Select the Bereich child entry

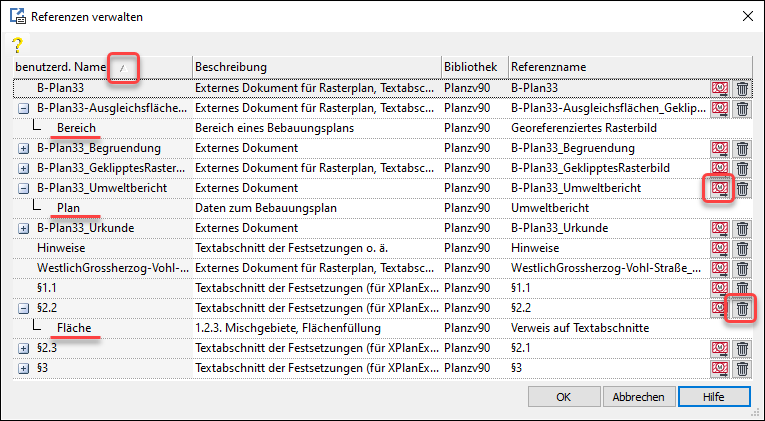pyautogui.click(x=76, y=128)
